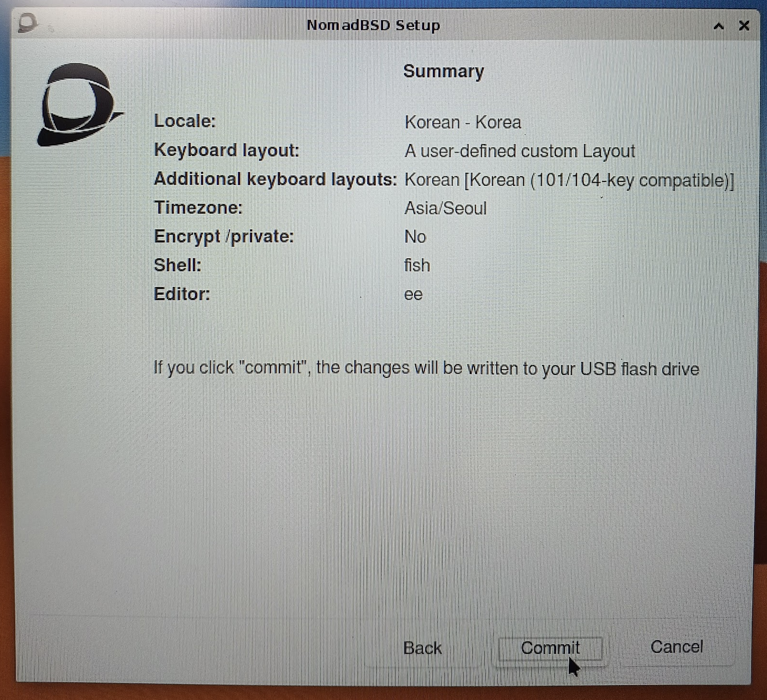Click the NomadBSD logo image

80,104
